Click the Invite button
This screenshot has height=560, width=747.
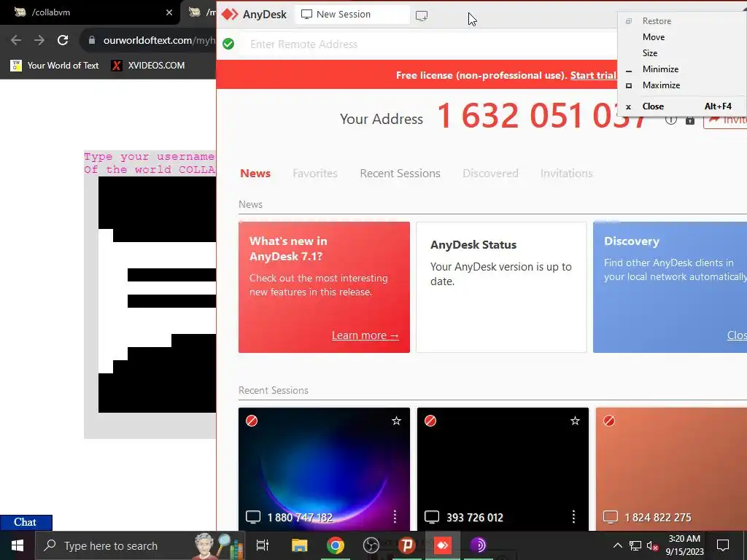pyautogui.click(x=725, y=120)
